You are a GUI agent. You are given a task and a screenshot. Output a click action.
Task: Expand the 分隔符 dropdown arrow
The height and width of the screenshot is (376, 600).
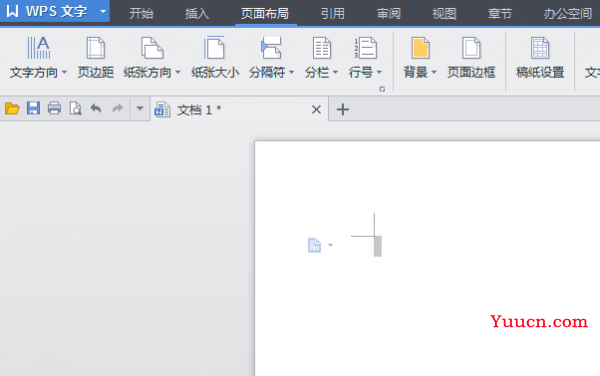click(x=292, y=72)
